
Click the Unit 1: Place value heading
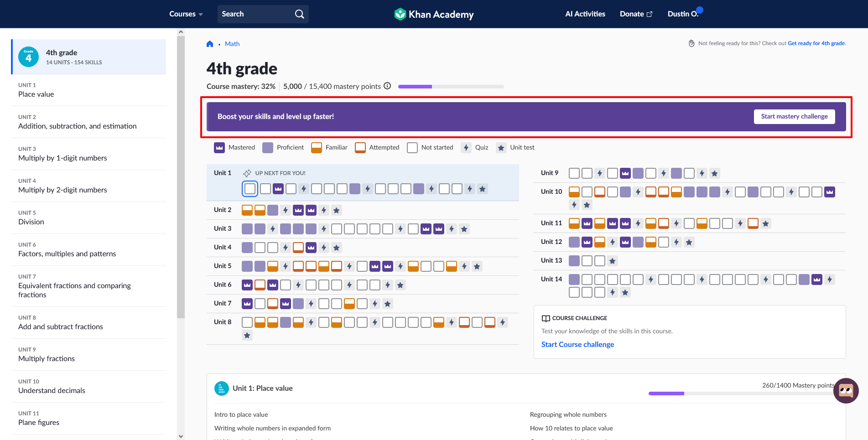click(262, 388)
